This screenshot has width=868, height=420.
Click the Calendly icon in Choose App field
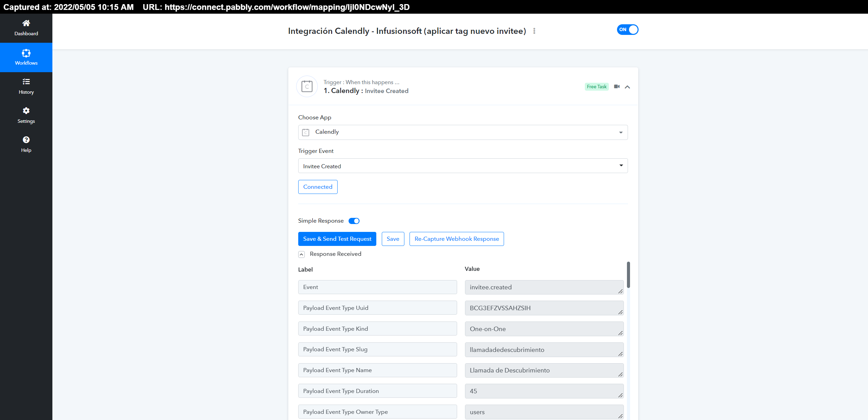pos(306,132)
